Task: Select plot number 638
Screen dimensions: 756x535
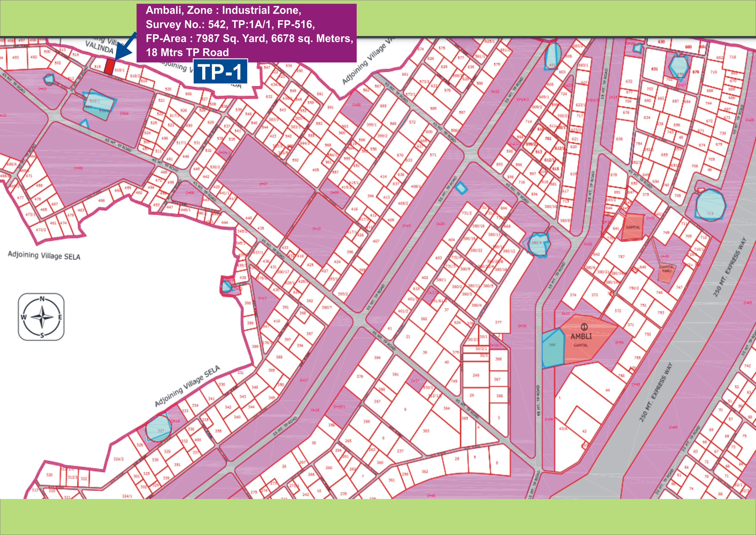Action: pos(619,139)
